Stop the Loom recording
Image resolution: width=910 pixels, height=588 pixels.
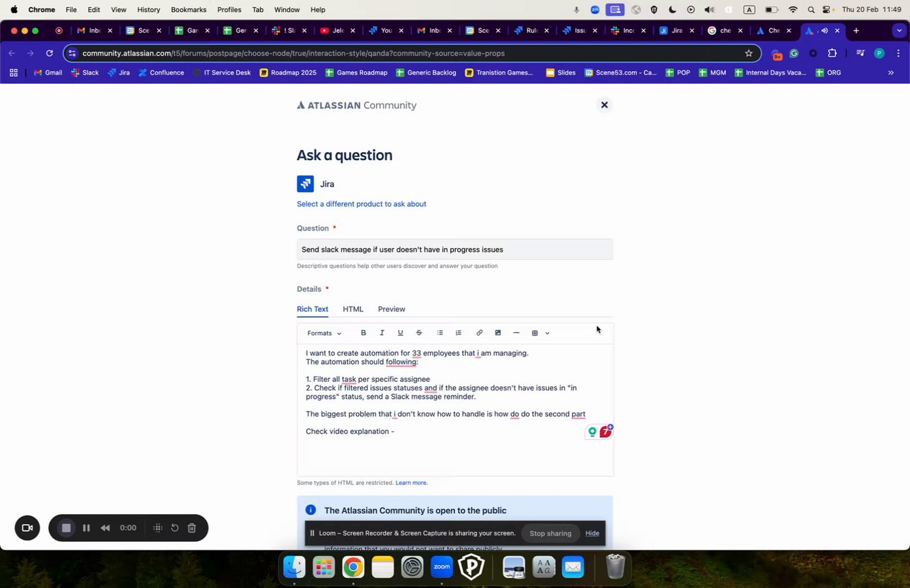(x=66, y=528)
